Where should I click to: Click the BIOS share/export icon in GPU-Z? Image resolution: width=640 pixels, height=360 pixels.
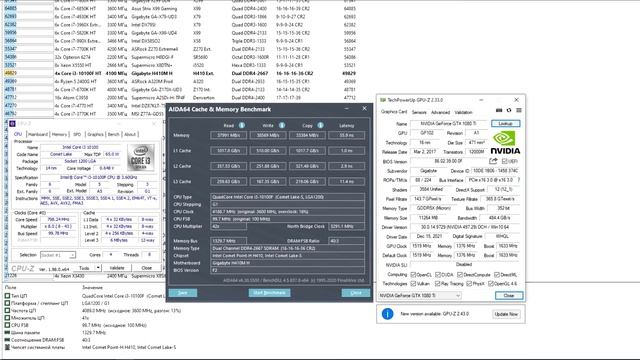[493, 161]
